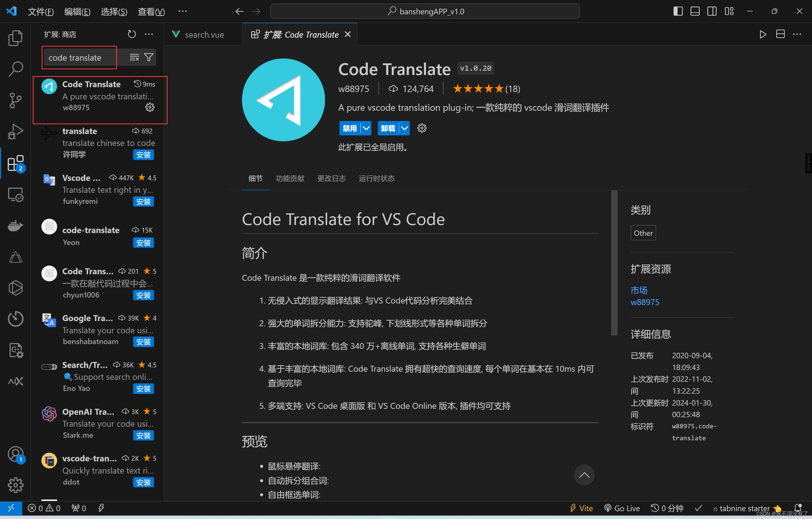Image resolution: width=812 pixels, height=519 pixels.
Task: Open customize layout options
Action: point(729,11)
